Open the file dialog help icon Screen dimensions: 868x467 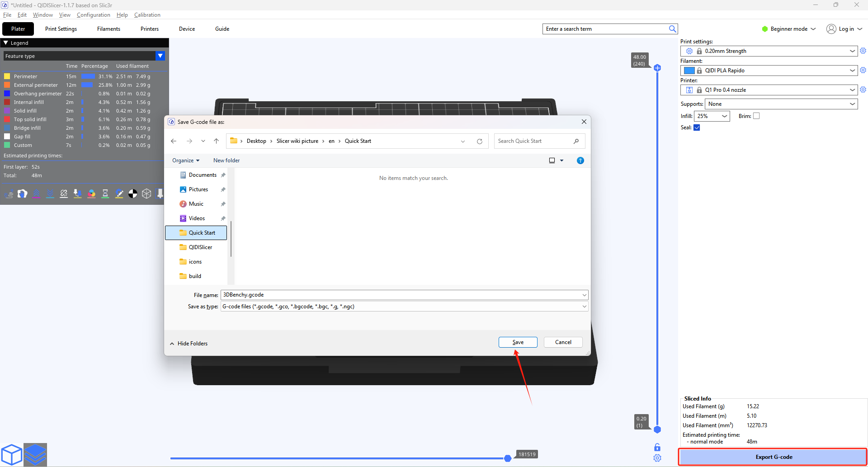pyautogui.click(x=580, y=160)
